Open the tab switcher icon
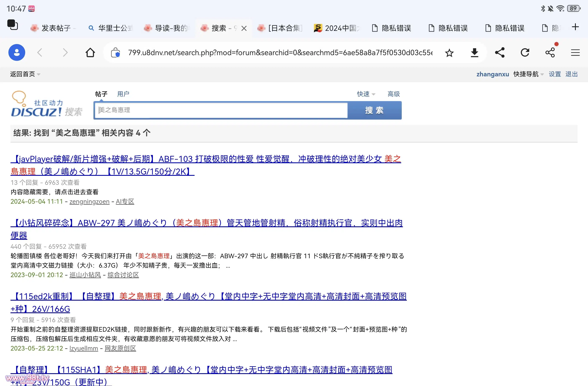This screenshot has width=588, height=386. (x=12, y=25)
